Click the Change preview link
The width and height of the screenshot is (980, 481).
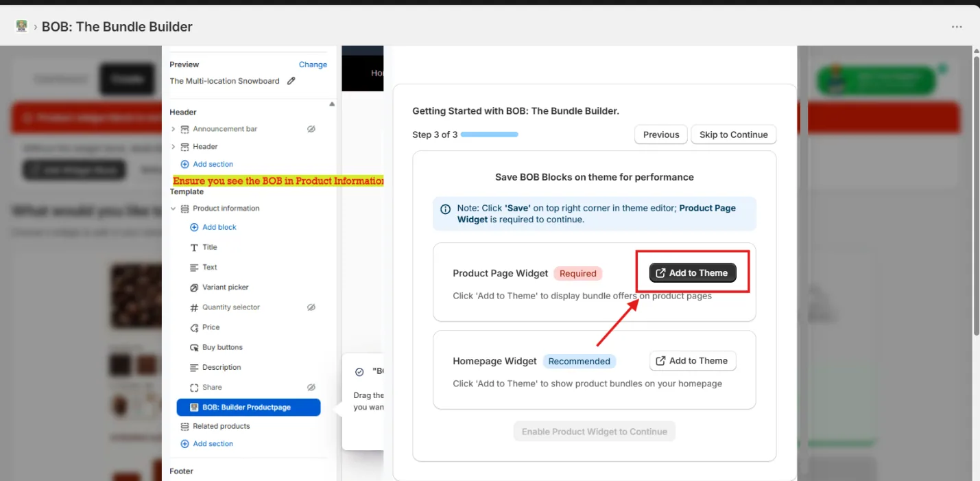(313, 64)
